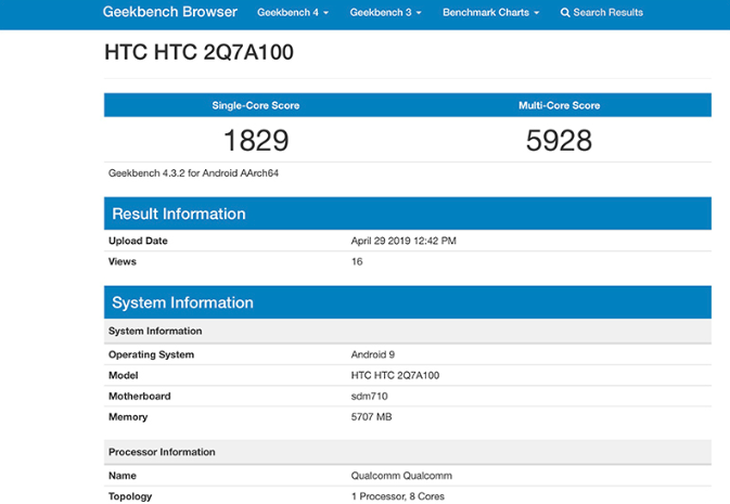The height and width of the screenshot is (504, 730).
Task: Select the single-core score value 1829
Action: tap(256, 140)
